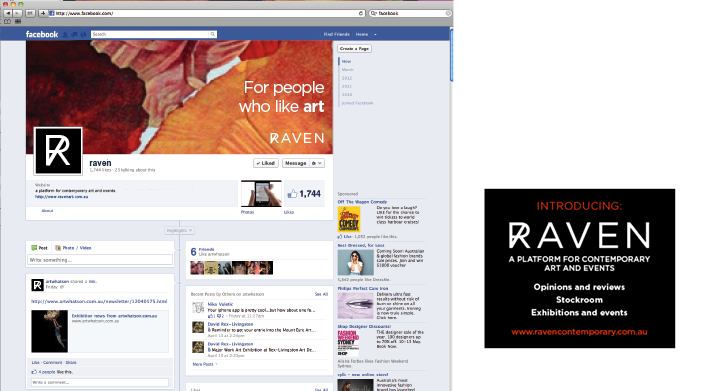Click the thumbs-up beside '4 people like this'
This screenshot has height=391, width=710.
click(34, 372)
